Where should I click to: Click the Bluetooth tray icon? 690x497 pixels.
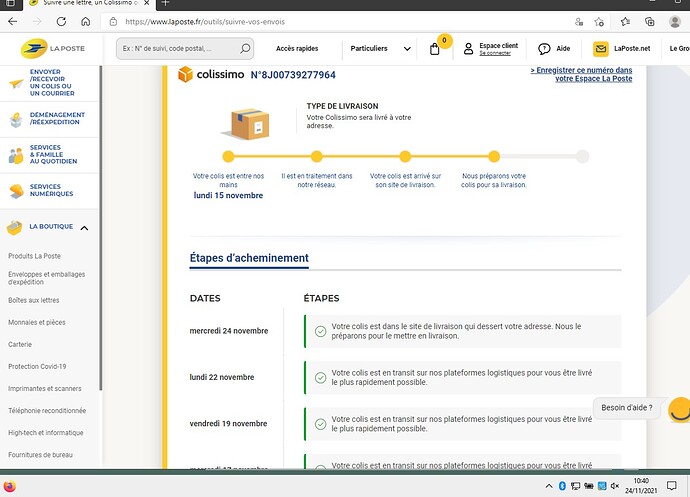pos(562,486)
